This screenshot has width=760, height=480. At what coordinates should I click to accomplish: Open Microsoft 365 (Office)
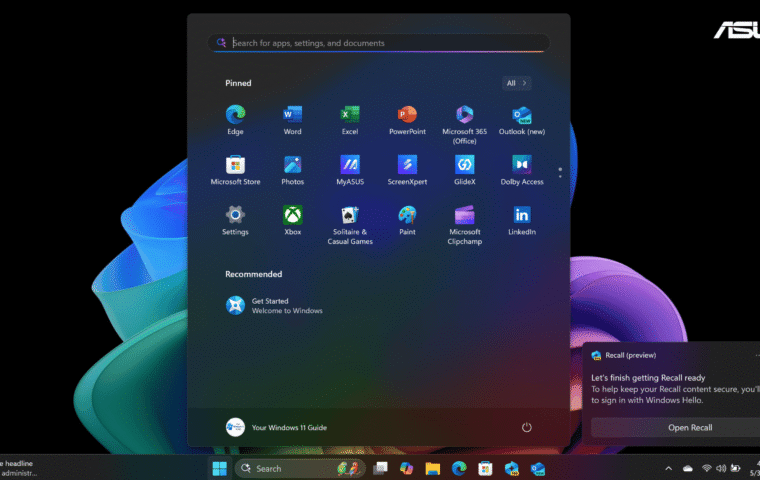point(464,125)
